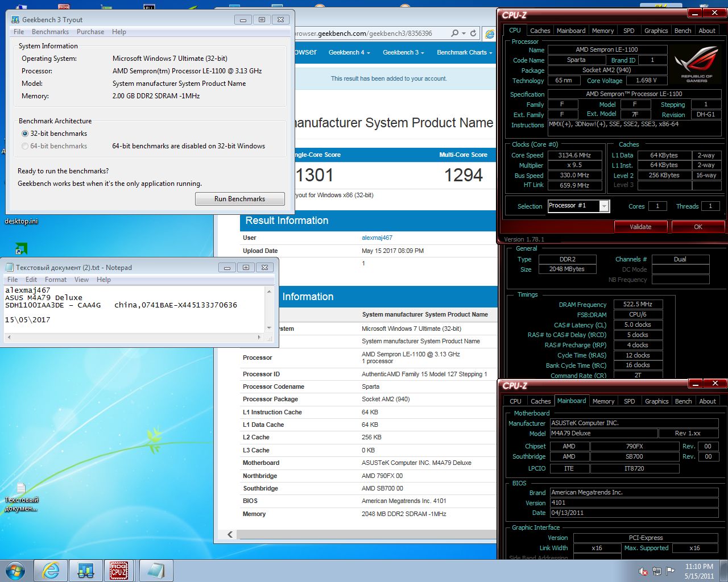Click the Republic of Gamers logo
The height and width of the screenshot is (582, 728).
[x=696, y=64]
